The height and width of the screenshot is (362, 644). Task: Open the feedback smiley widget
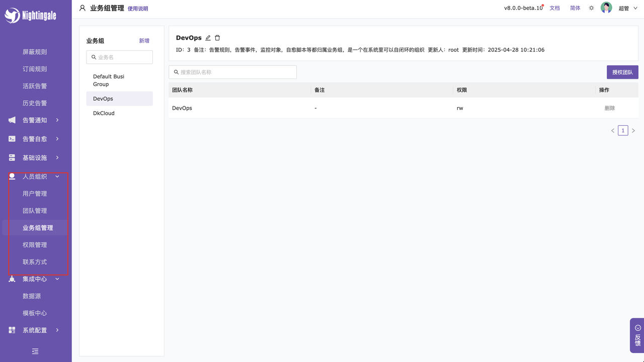637,335
